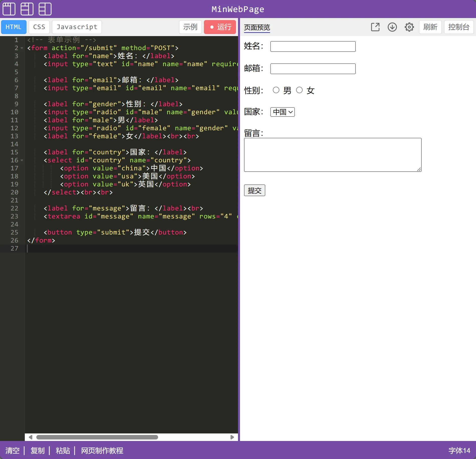This screenshot has height=459, width=476.
Task: Focus the 姓名 name input field
Action: (x=313, y=46)
